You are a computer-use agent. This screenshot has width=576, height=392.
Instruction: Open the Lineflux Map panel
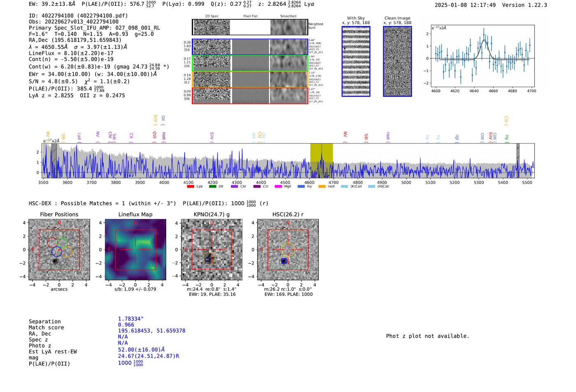click(135, 250)
